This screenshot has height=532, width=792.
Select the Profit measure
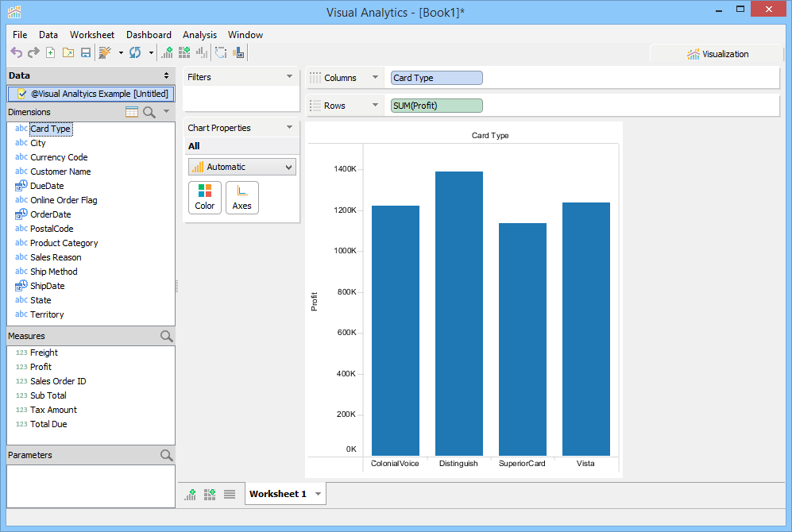click(x=41, y=367)
